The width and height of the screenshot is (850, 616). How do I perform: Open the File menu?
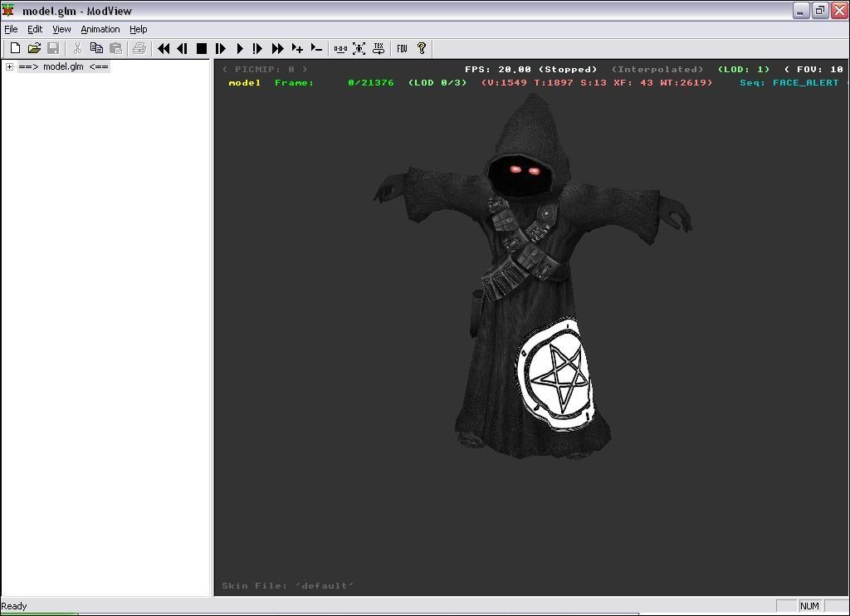[11, 29]
